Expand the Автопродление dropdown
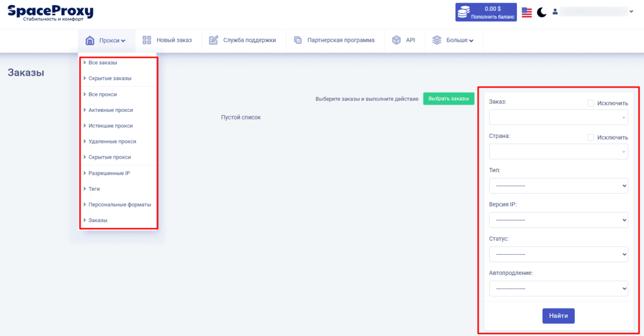The image size is (644, 336). pyautogui.click(x=558, y=288)
